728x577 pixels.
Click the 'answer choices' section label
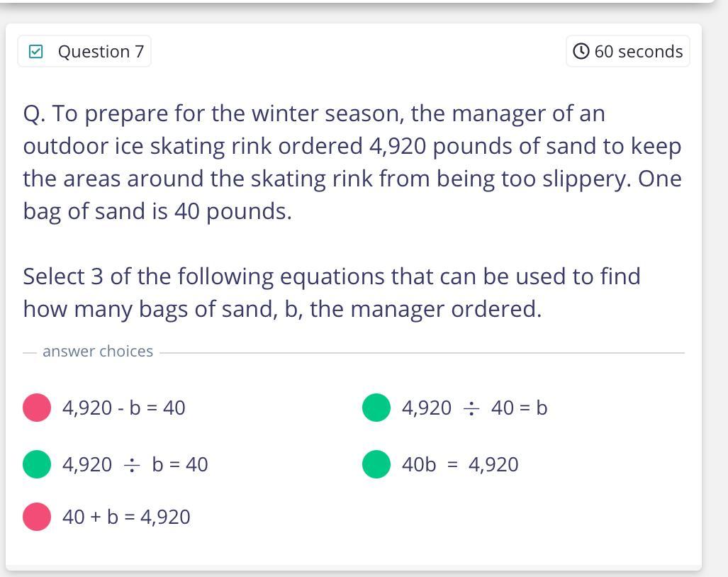(98, 352)
